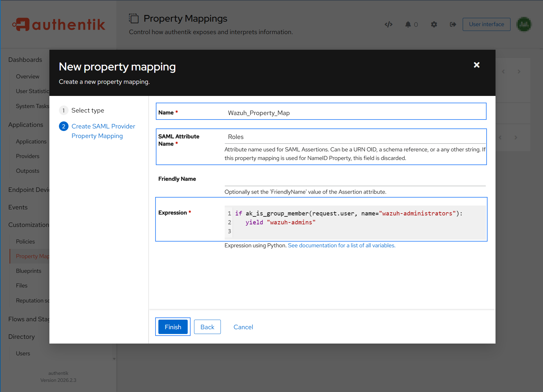Viewport: 543px width, 392px height.
Task: Open documentation for list of all variables
Action: 342,245
